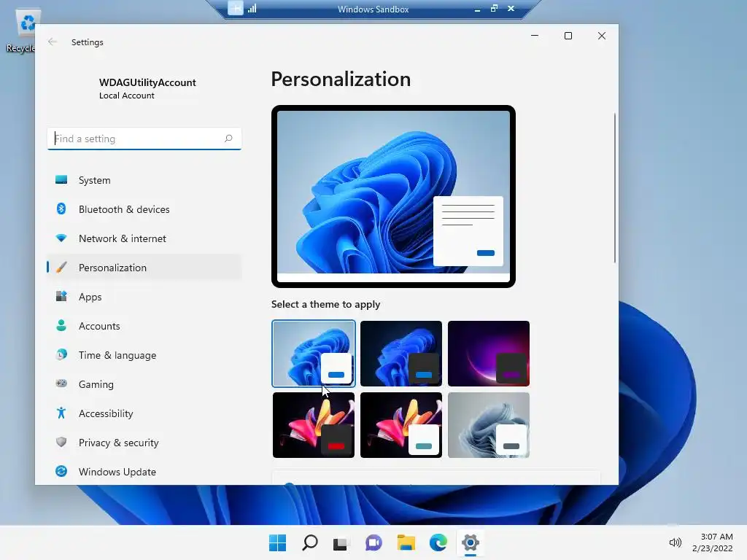Viewport: 747px width, 560px height.
Task: Open taskbar Search
Action: [309, 542]
